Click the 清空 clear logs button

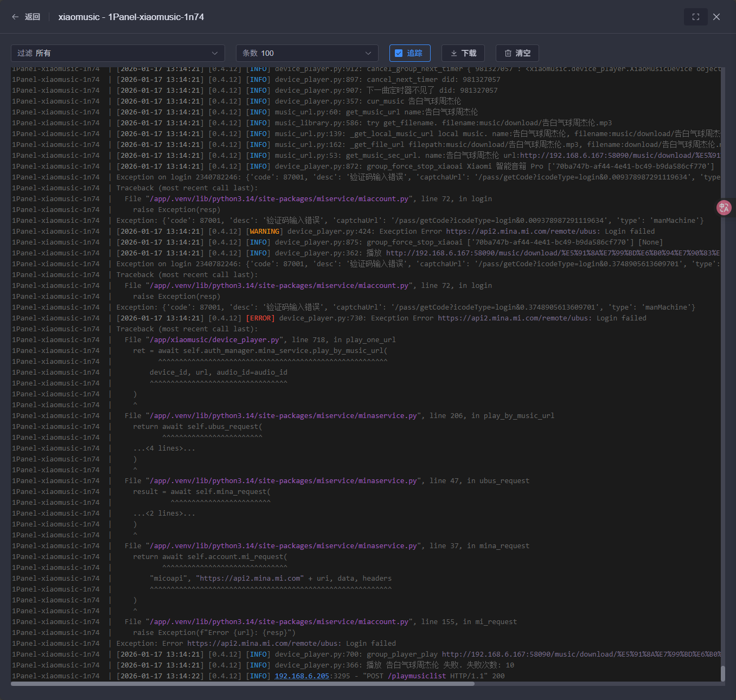pos(517,53)
